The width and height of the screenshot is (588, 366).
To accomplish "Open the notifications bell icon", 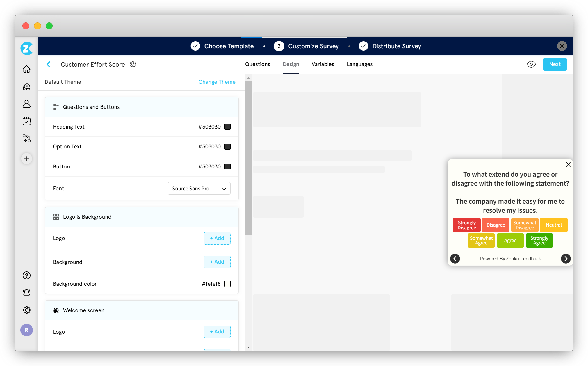I will (x=26, y=293).
